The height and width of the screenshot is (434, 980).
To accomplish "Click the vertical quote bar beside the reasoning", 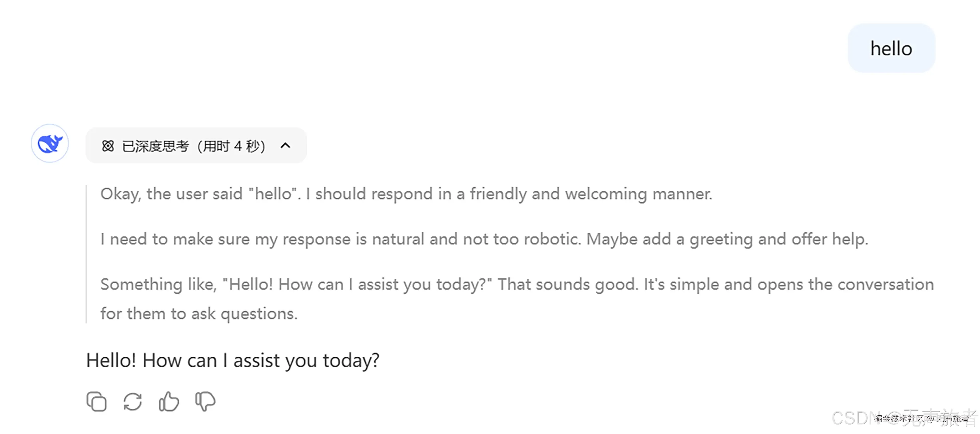I will pos(87,254).
